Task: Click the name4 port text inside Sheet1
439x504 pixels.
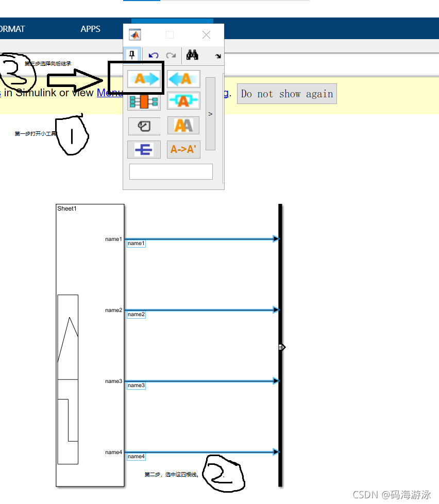Action: (113, 452)
